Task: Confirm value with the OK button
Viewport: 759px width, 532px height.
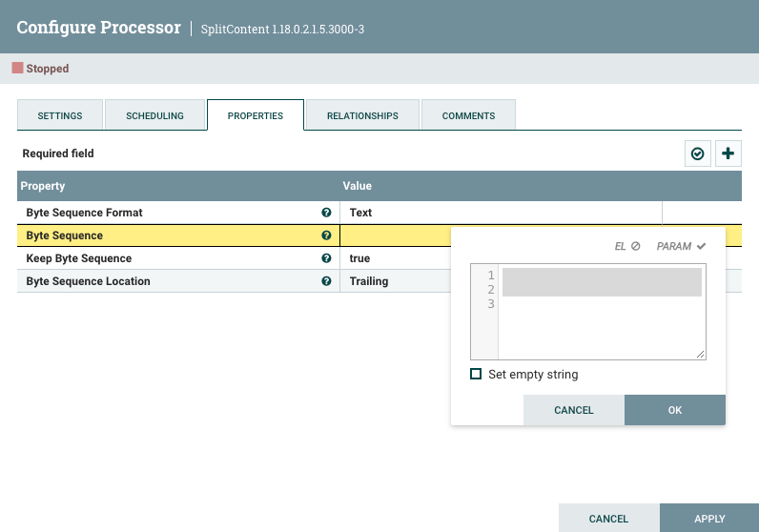Action: pos(675,410)
